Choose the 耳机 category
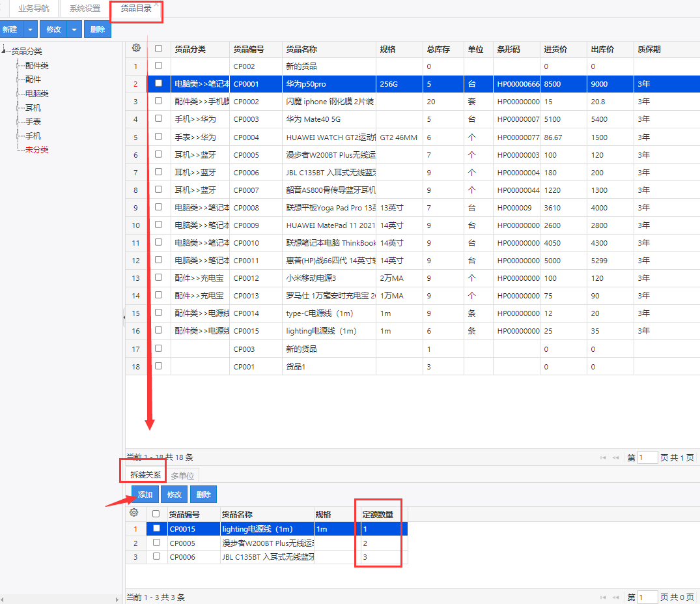 click(33, 108)
